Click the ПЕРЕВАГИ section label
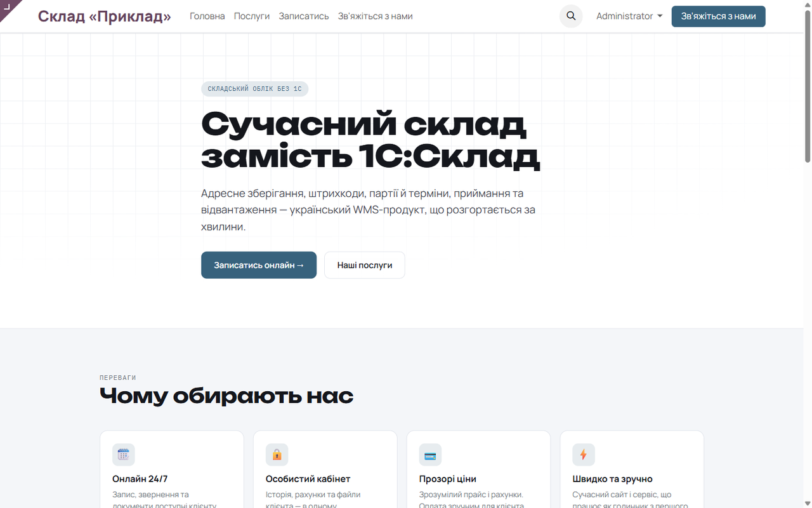The height and width of the screenshot is (508, 812). point(118,378)
